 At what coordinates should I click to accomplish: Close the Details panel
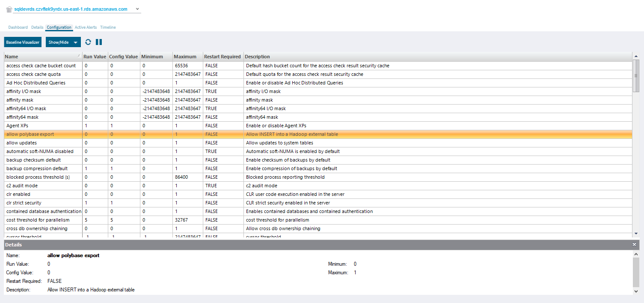634,244
